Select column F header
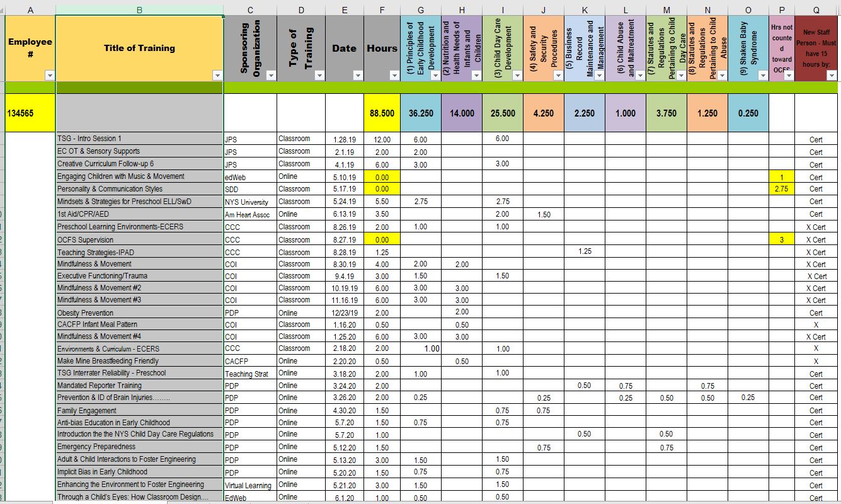This screenshot has width=841, height=504. [382, 9]
